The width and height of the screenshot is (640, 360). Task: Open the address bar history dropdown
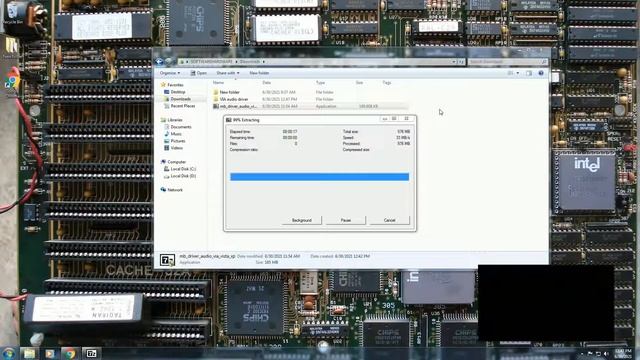coord(453,62)
